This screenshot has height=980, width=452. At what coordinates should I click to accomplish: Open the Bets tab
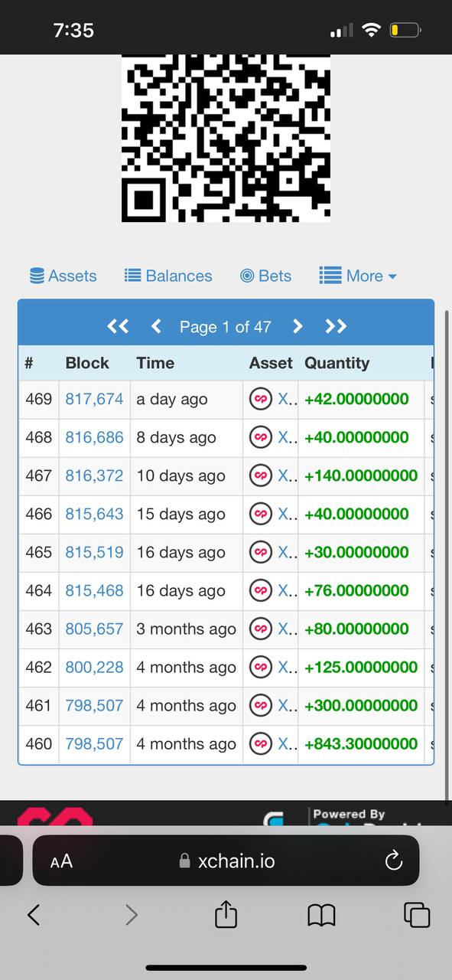[x=266, y=276]
